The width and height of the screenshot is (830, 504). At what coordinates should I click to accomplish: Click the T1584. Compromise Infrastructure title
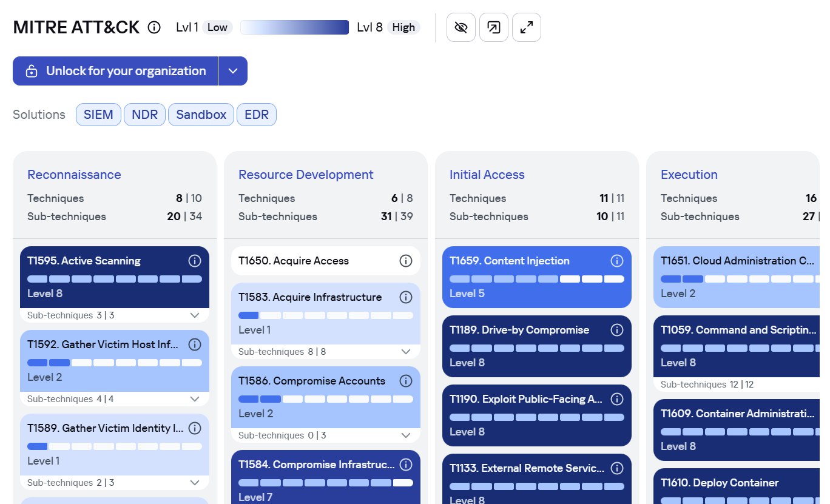click(x=316, y=465)
